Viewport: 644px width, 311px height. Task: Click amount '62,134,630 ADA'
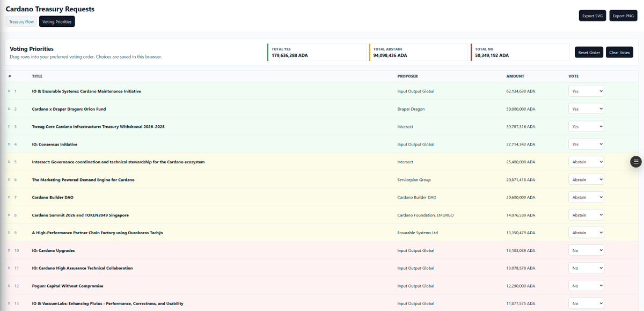(x=521, y=91)
